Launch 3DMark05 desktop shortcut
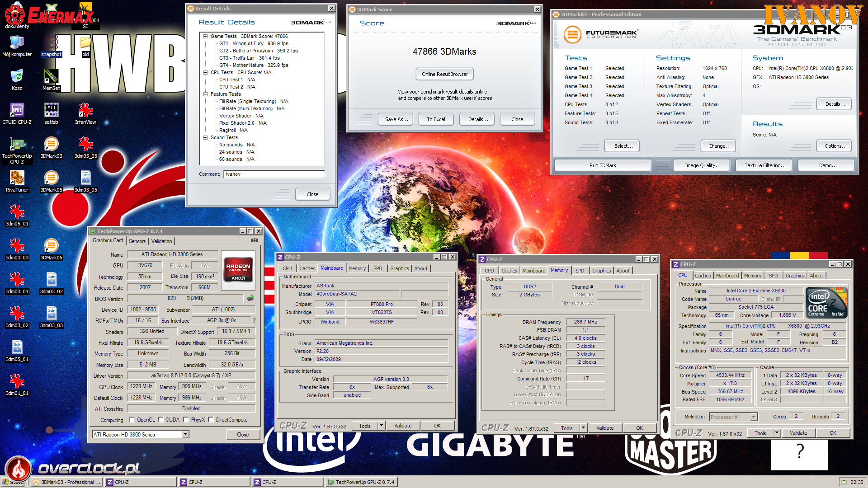The image size is (868, 488). pos(51,182)
